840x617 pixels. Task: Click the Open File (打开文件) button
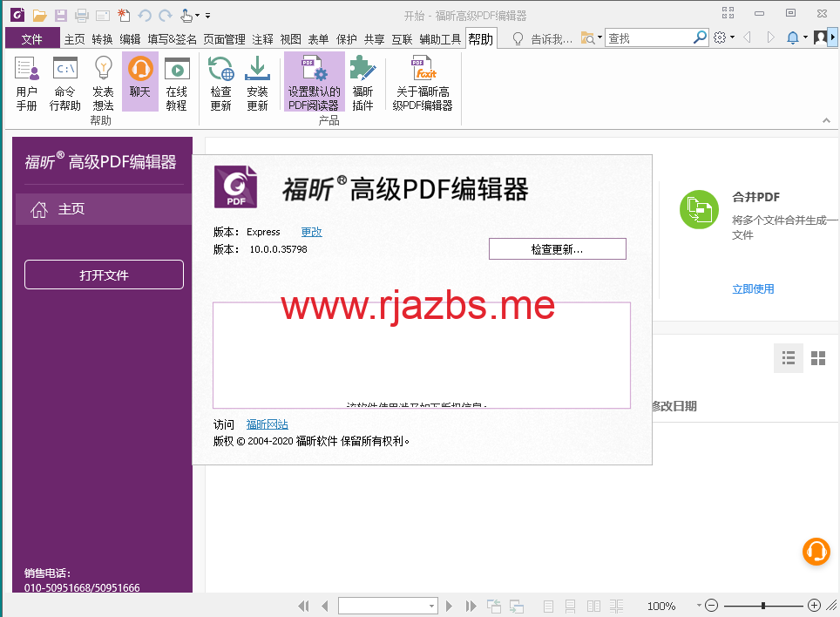click(x=104, y=275)
